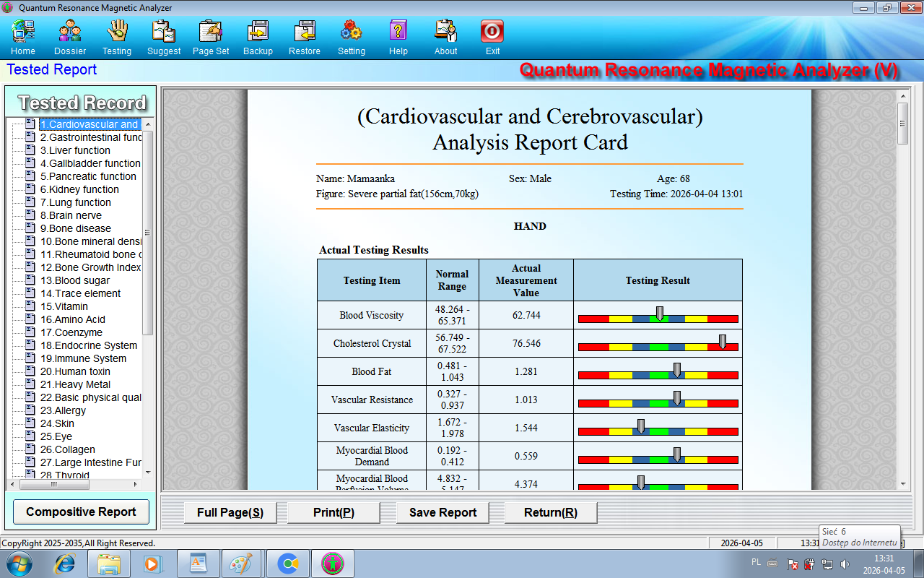Screen dimensions: 924x578
Task: Click the red Exit icon
Action: click(492, 33)
